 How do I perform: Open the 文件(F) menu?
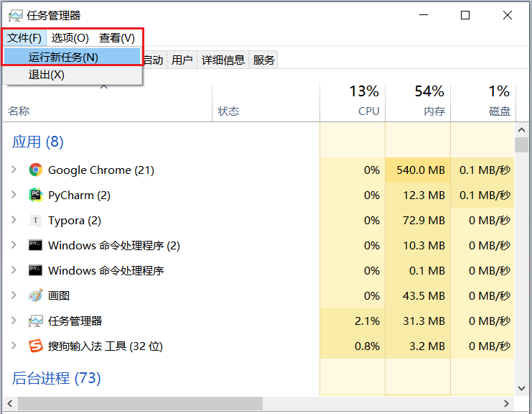pos(24,37)
